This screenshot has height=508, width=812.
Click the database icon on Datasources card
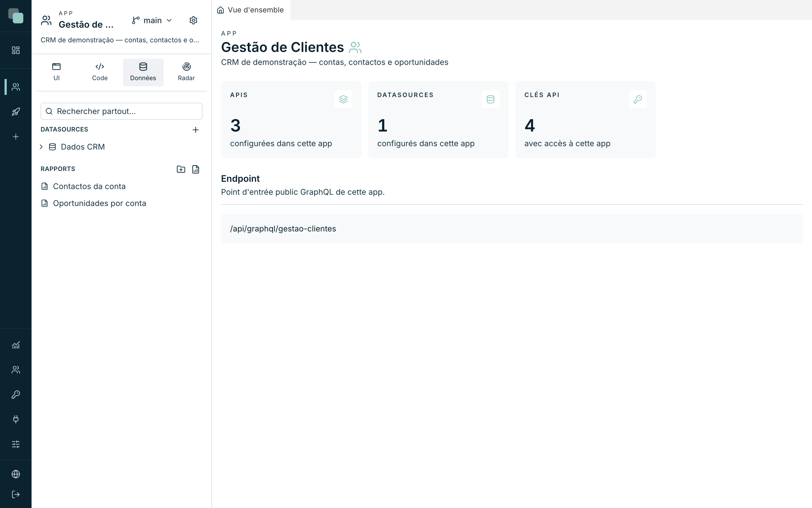click(491, 99)
